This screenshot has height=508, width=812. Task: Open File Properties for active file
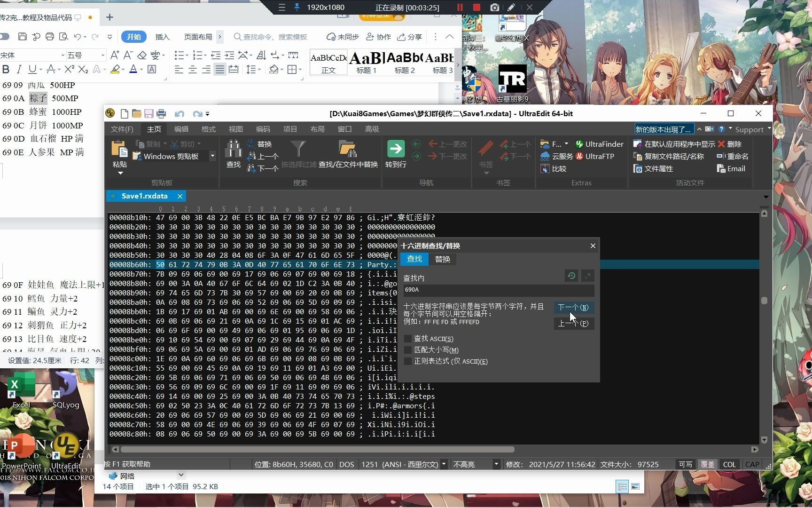(x=638, y=168)
